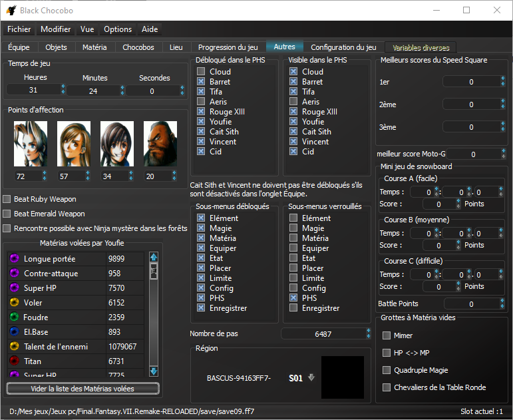Click the green Foudre materia orb icon

[14, 317]
